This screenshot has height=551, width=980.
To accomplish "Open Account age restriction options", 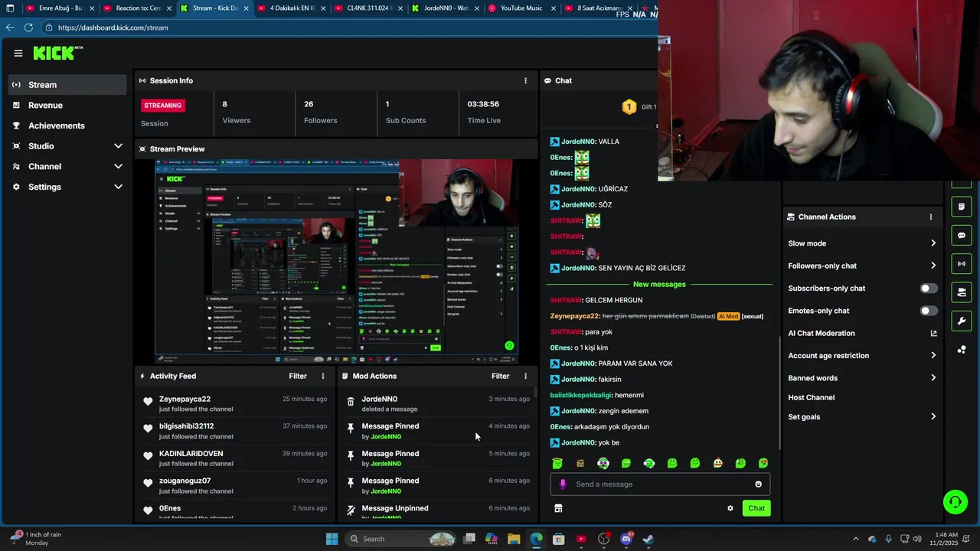I will [862, 356].
